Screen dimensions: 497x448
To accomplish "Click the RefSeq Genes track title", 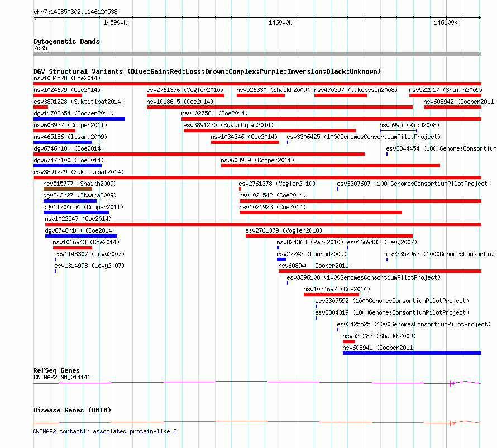I will [56, 370].
